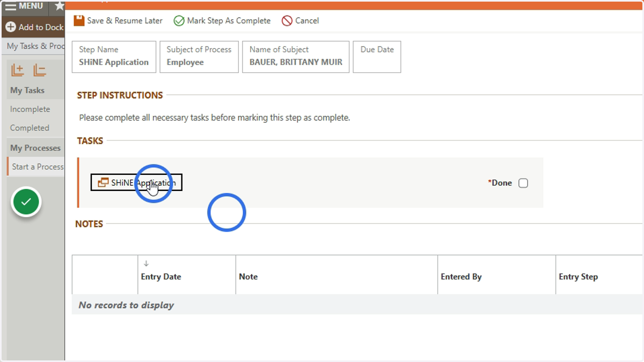Click the red Cancel prohibited icon
The height and width of the screenshot is (362, 644).
(x=287, y=21)
